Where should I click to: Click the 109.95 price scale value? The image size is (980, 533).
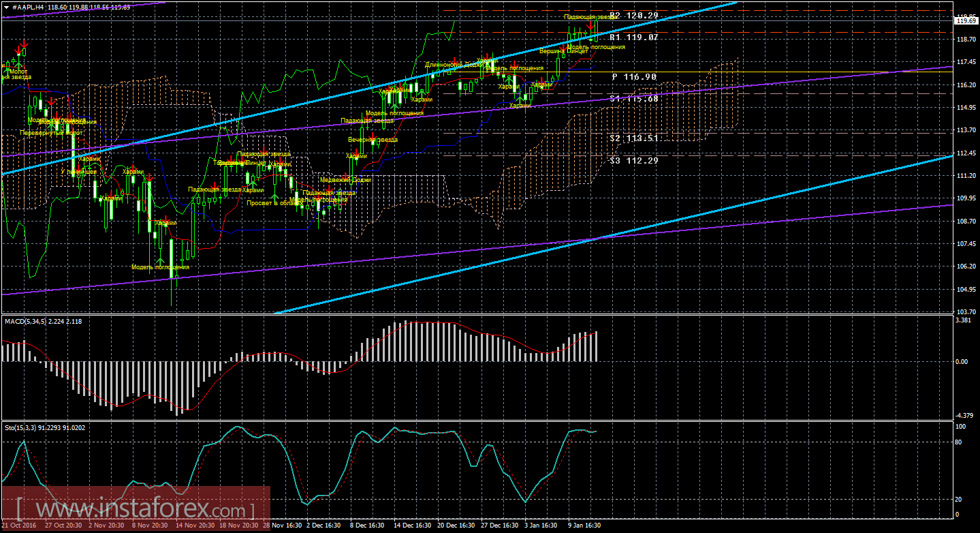pyautogui.click(x=965, y=198)
